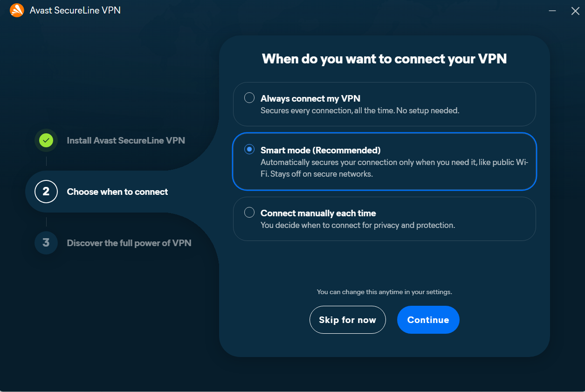Click the highlighted Smart mode selection border

385,135
